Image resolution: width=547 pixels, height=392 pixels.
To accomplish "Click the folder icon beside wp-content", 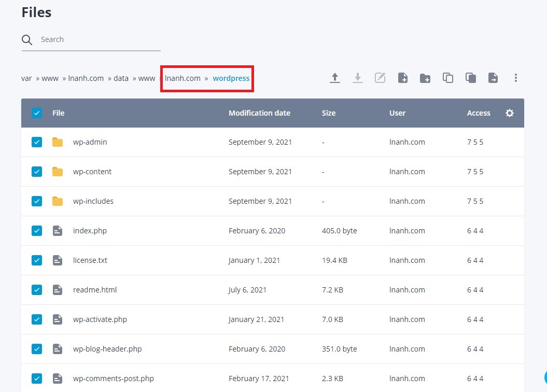I will tap(58, 172).
